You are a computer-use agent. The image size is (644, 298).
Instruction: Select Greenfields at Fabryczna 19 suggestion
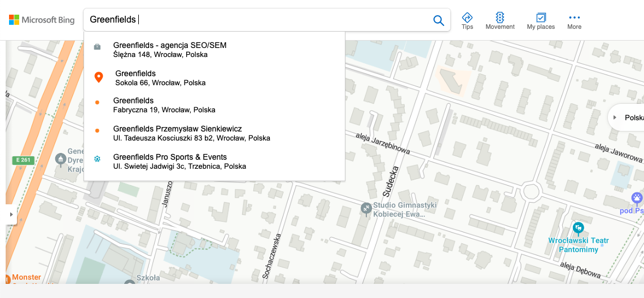[214, 105]
